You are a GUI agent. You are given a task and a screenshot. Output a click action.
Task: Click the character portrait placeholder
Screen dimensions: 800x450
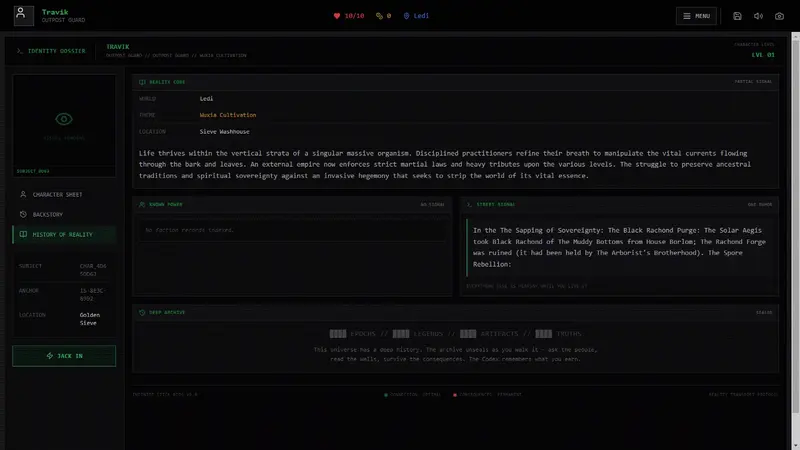64,126
